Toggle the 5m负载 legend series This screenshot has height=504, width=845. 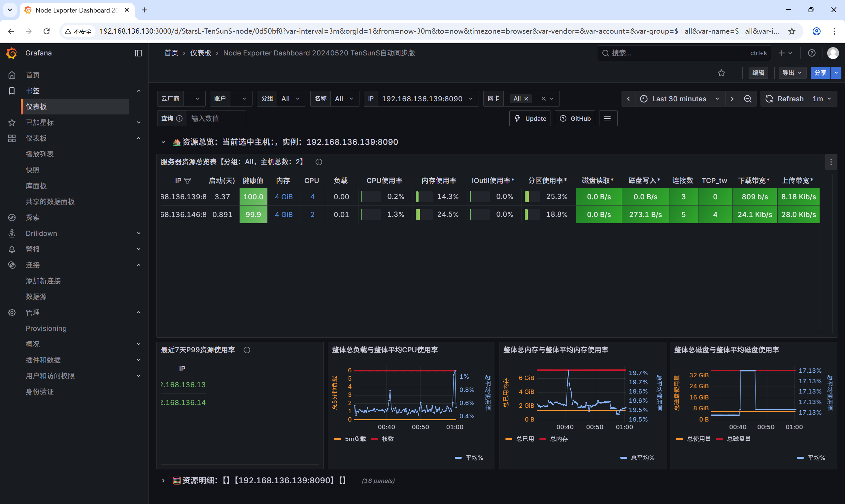coord(355,439)
